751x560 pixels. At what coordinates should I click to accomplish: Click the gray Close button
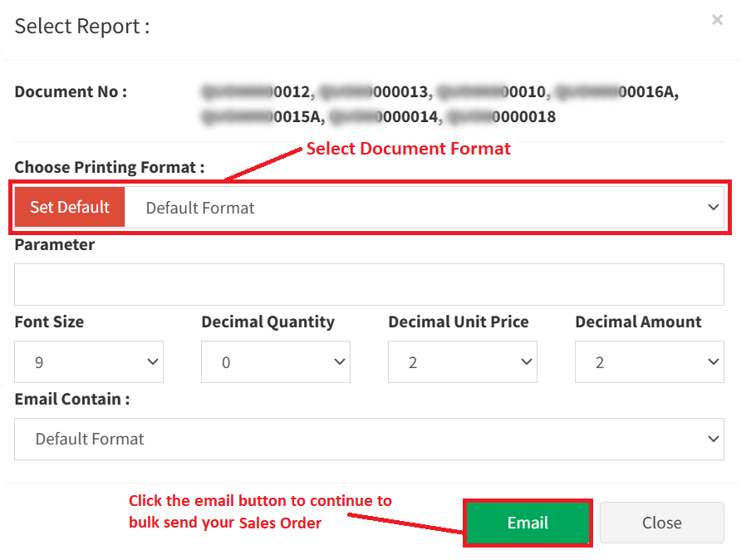point(661,523)
